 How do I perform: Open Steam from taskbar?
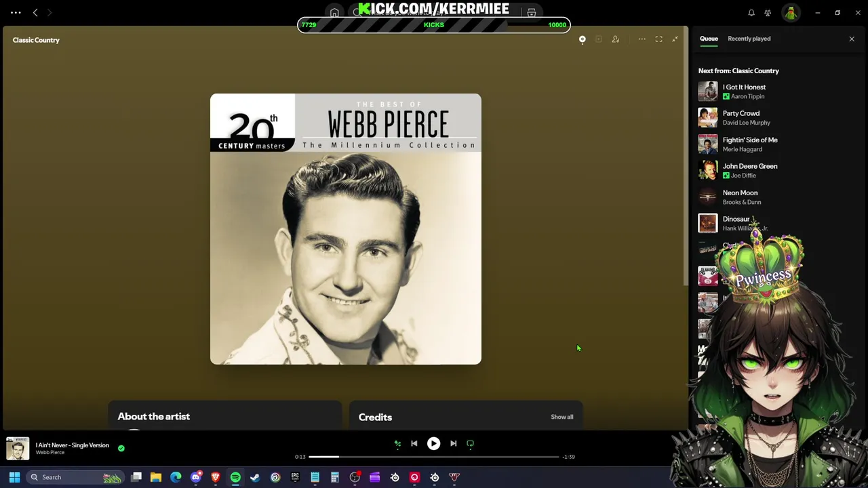coord(255,477)
